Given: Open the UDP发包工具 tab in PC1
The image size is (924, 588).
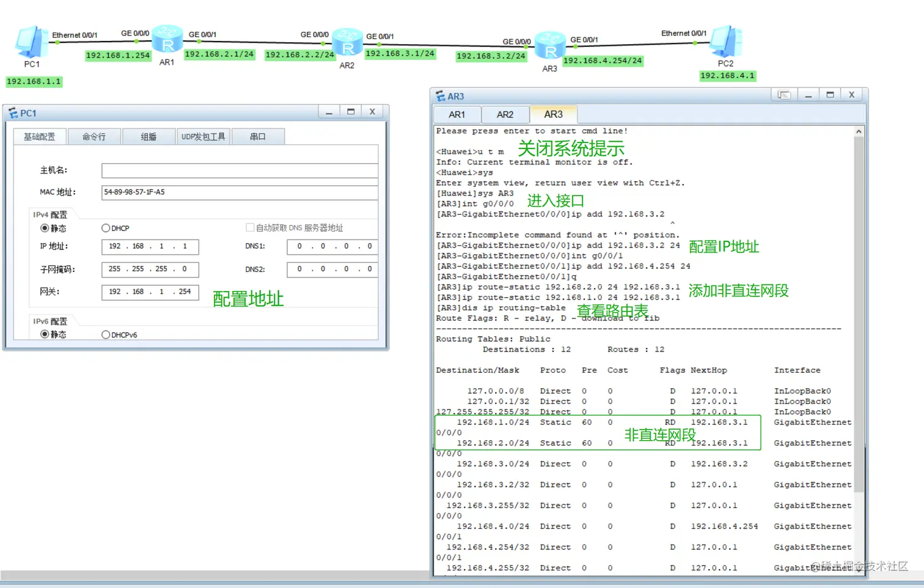Looking at the screenshot, I should coord(203,136).
